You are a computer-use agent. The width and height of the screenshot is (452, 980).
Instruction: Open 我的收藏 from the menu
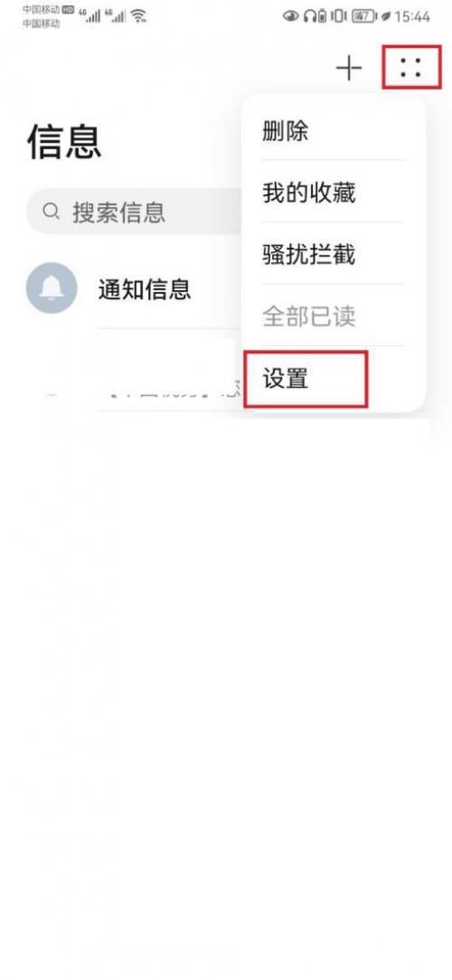(309, 193)
